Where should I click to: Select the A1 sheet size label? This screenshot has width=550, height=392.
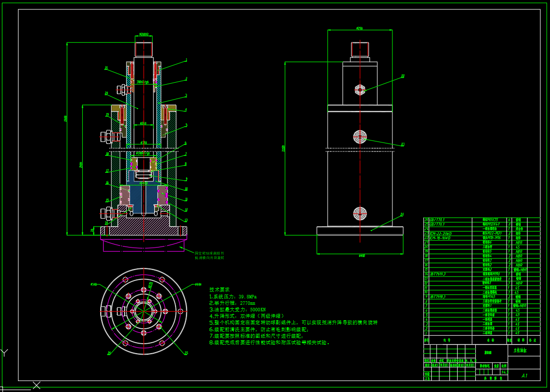click(525, 376)
